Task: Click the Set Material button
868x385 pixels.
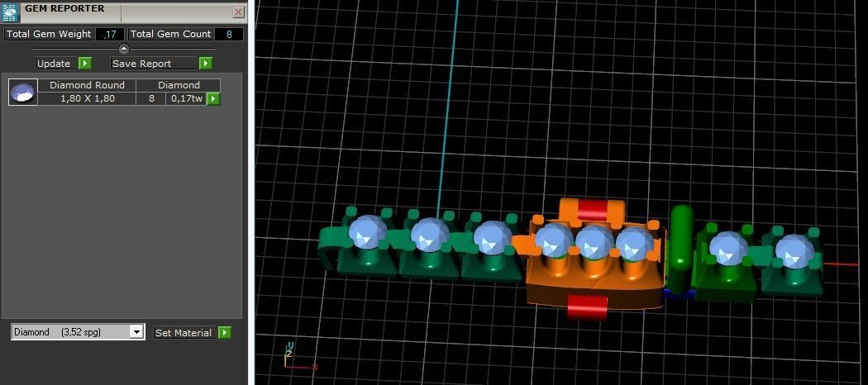Action: coord(184,332)
